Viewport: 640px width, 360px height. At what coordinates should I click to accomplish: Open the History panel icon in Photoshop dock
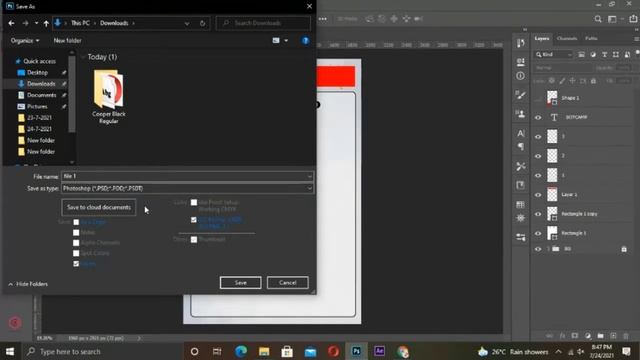(x=520, y=43)
